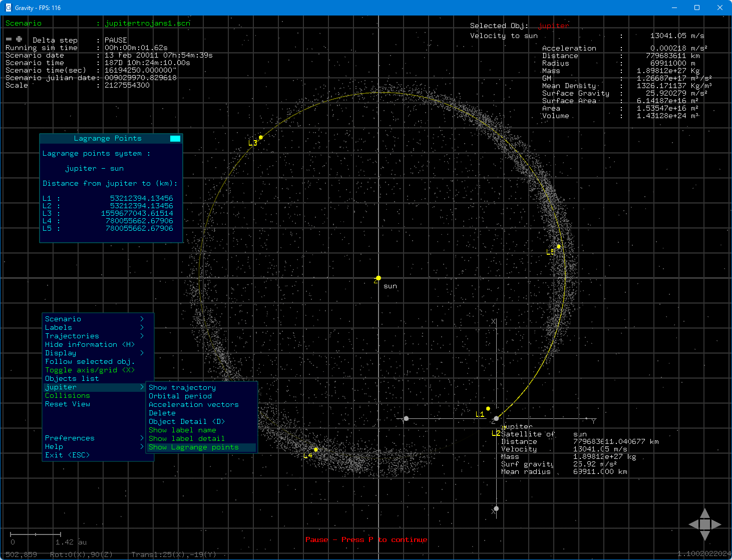Screen dimensions: 732x560
Task: Click Reset View in menu
Action: [x=68, y=404]
